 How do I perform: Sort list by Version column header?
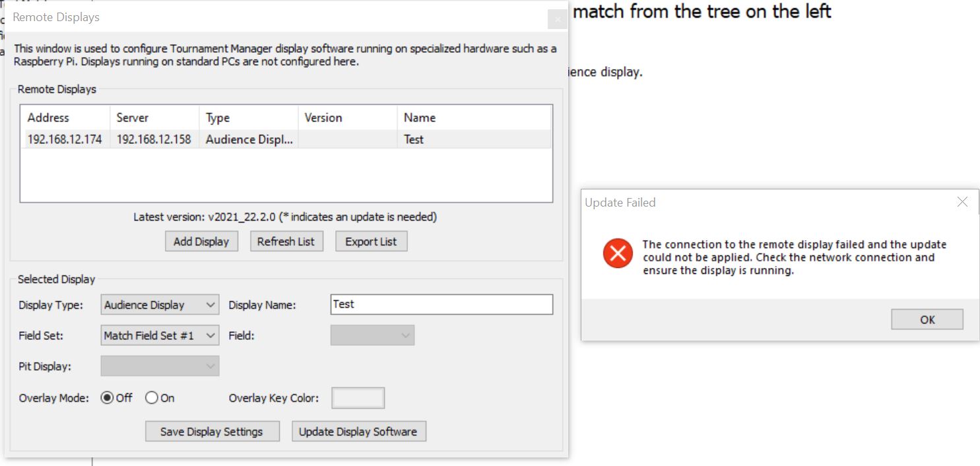click(347, 117)
